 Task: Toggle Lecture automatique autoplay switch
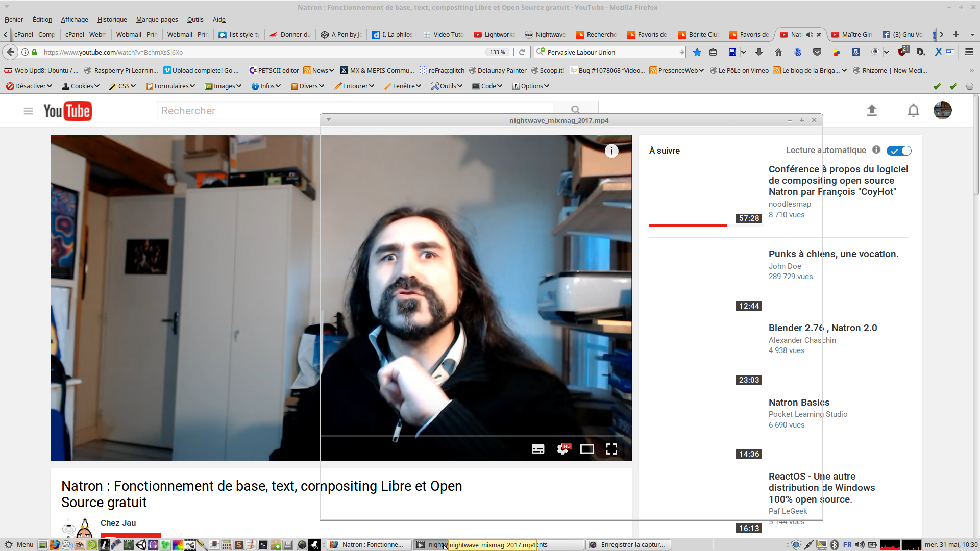[899, 151]
